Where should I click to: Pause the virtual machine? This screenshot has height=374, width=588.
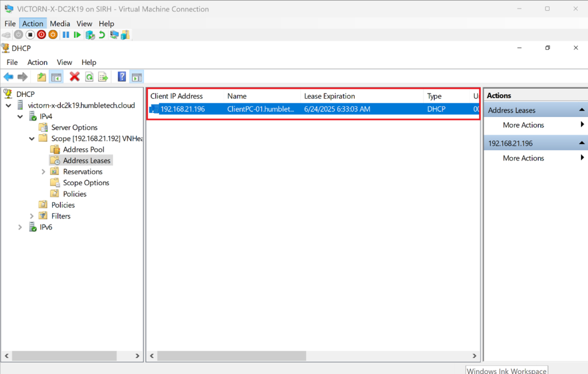tap(66, 35)
